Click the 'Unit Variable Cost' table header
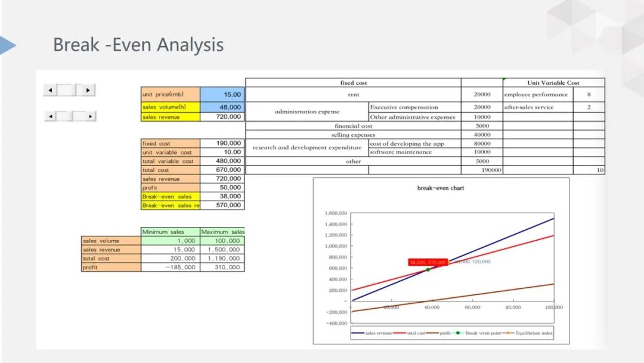The width and height of the screenshot is (644, 363). coord(553,83)
